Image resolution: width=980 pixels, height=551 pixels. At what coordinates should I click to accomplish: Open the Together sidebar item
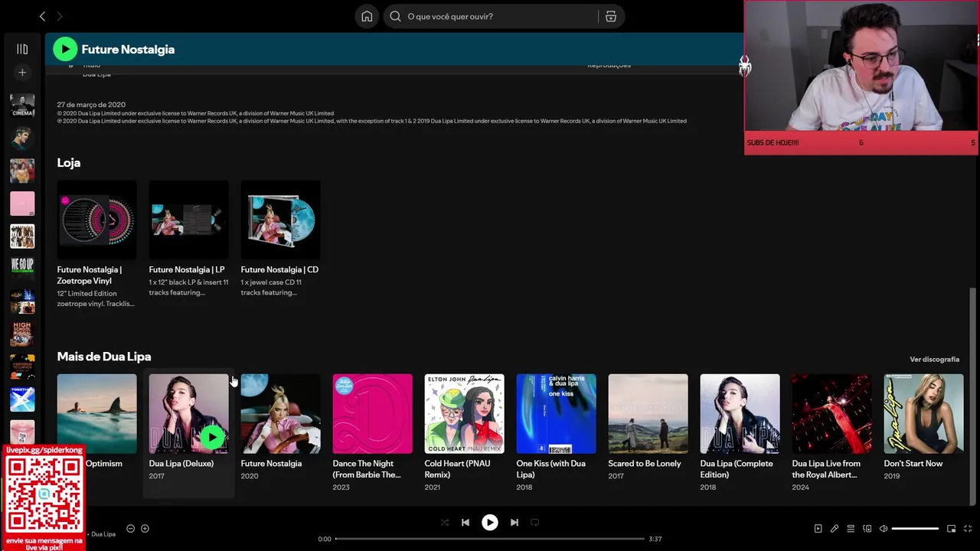pos(22,399)
